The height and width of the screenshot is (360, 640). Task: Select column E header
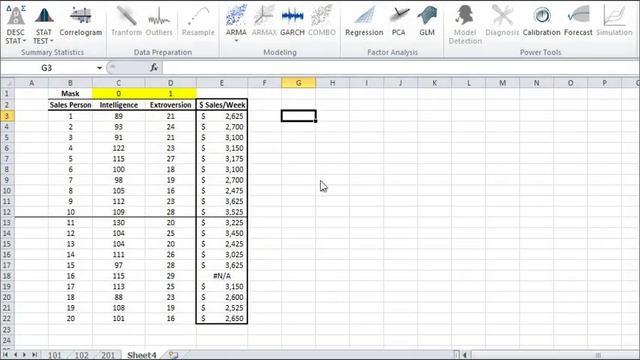pyautogui.click(x=222, y=83)
